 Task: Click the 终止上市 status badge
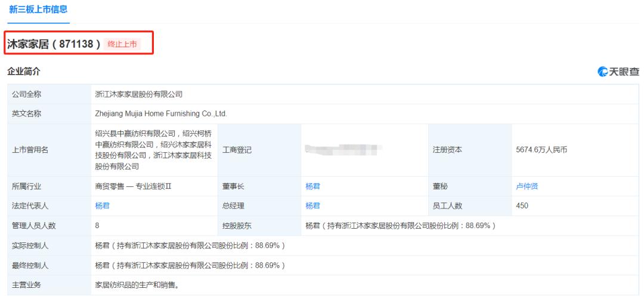pyautogui.click(x=122, y=44)
